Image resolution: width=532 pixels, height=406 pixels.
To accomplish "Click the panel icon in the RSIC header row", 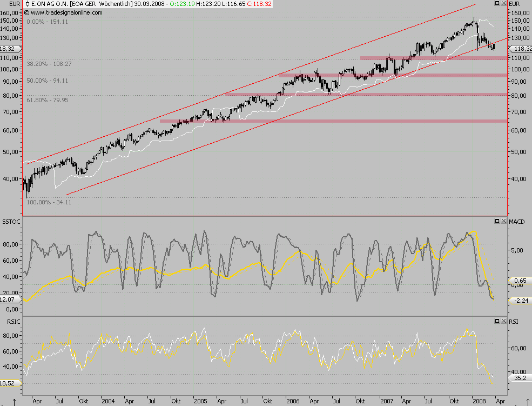I will pyautogui.click(x=497, y=320).
